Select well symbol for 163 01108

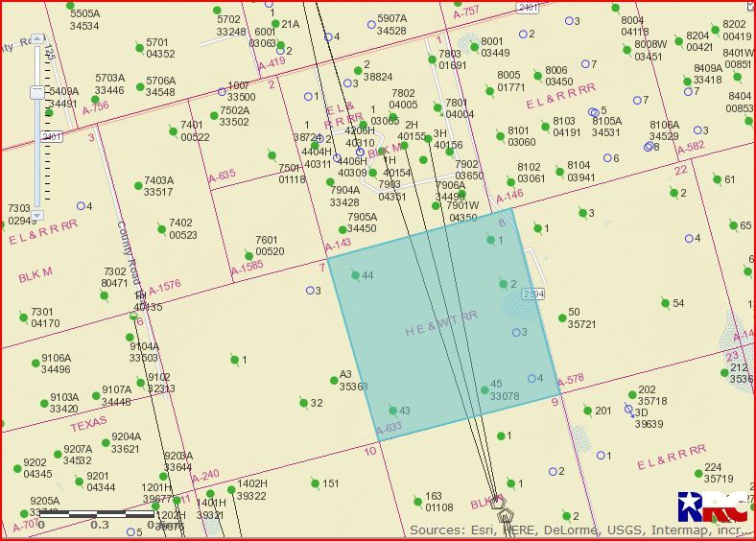[417, 502]
